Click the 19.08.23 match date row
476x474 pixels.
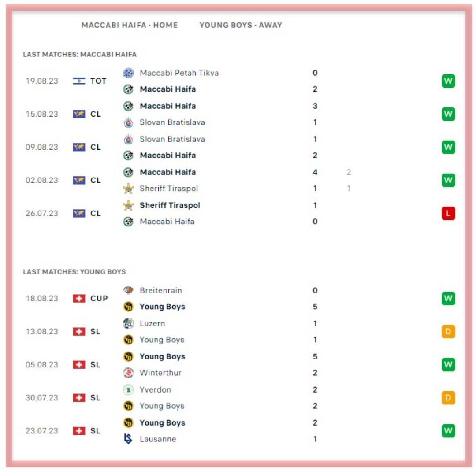(42, 81)
